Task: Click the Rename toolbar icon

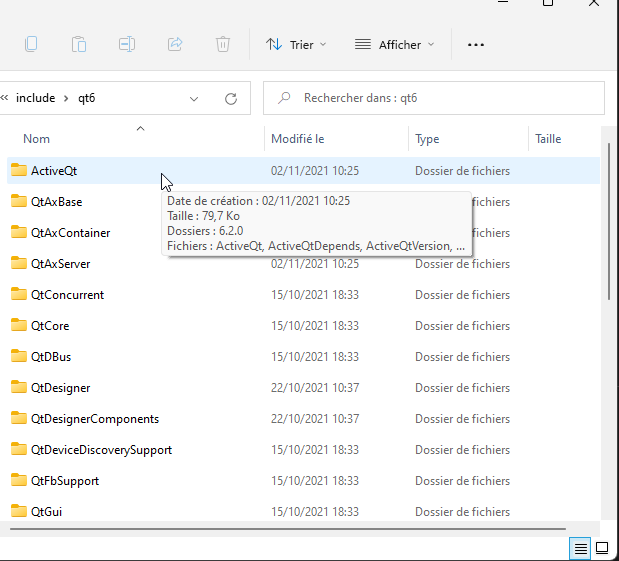Action: 127,44
